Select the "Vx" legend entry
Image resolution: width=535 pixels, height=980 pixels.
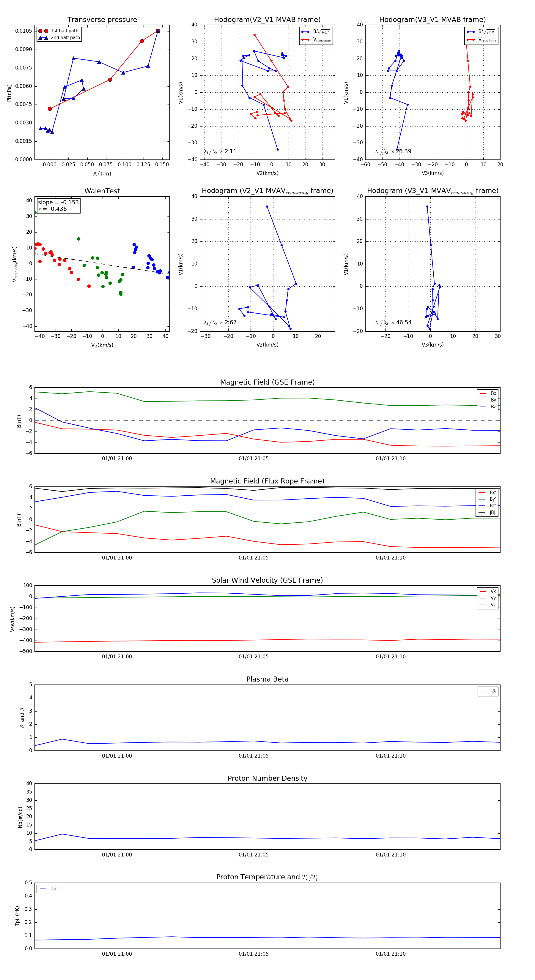tap(488, 592)
